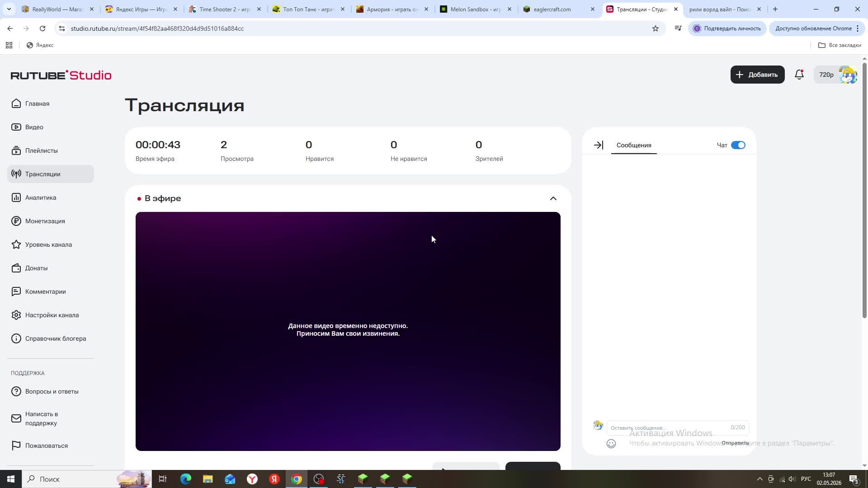
Task: Go back in browser history
Action: click(x=10, y=28)
